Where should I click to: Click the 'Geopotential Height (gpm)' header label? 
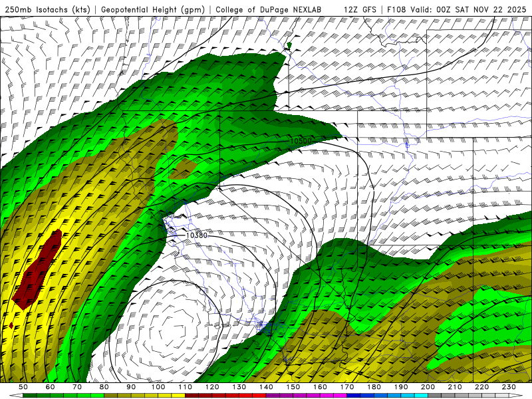[x=153, y=10]
